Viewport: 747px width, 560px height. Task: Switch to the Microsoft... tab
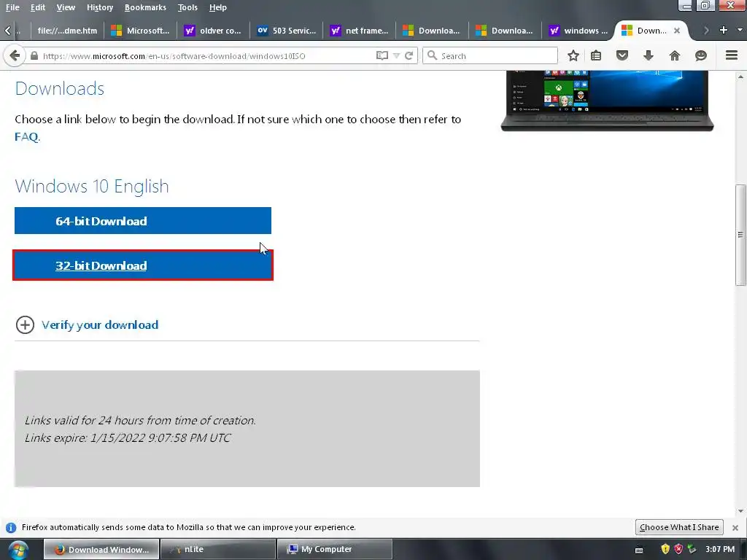(x=140, y=31)
